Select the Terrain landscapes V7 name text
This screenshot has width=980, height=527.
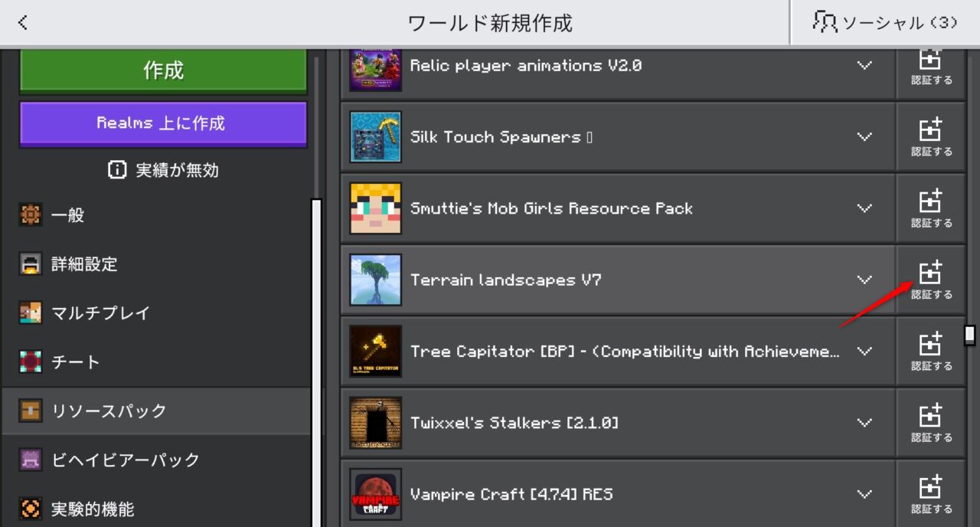[x=506, y=280]
